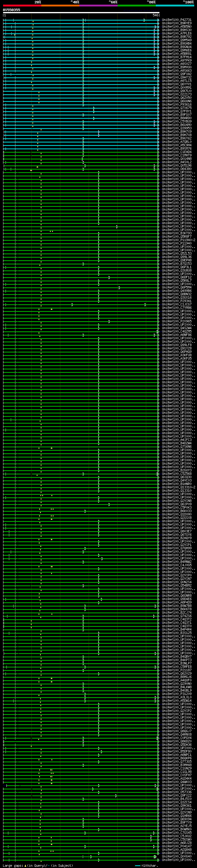Click the green ~80% identity legend bar
Image resolution: width=197 pixels, height=868 pixels.
pyautogui.click(x=137, y=6)
